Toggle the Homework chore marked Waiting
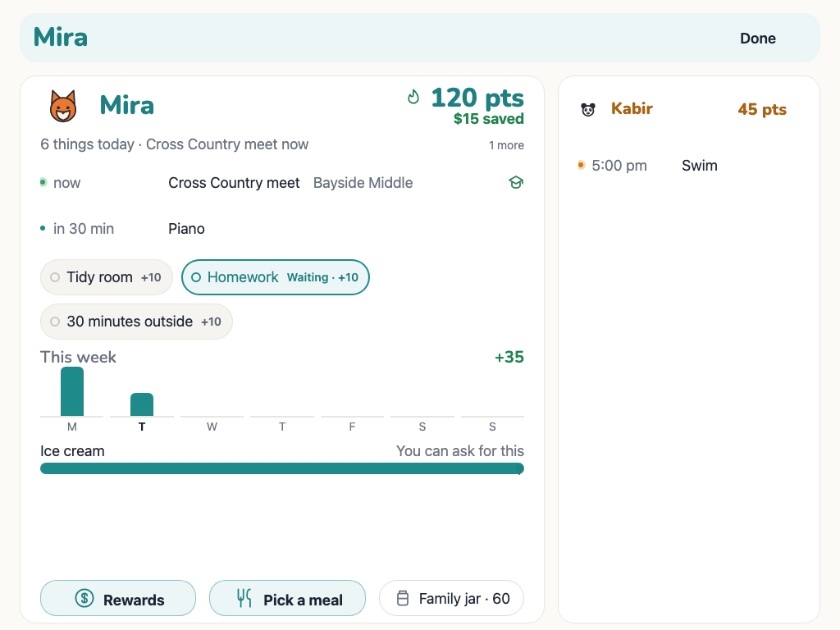The width and height of the screenshot is (840, 630). (276, 277)
